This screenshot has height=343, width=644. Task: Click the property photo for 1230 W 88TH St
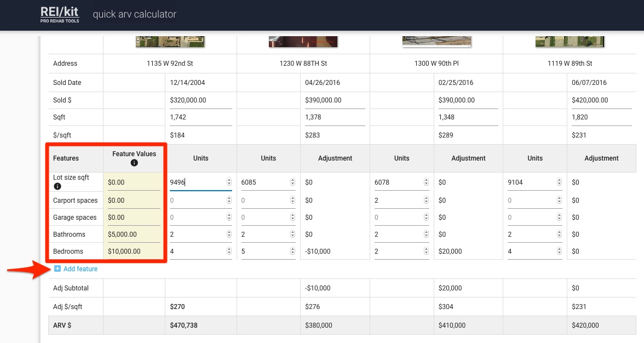[x=302, y=39]
